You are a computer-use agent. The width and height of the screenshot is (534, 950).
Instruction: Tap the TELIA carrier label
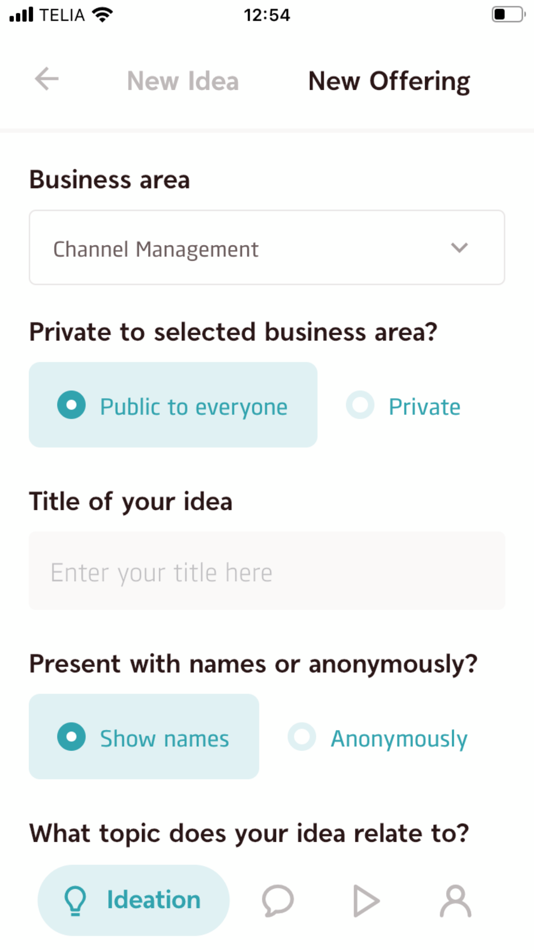[62, 15]
